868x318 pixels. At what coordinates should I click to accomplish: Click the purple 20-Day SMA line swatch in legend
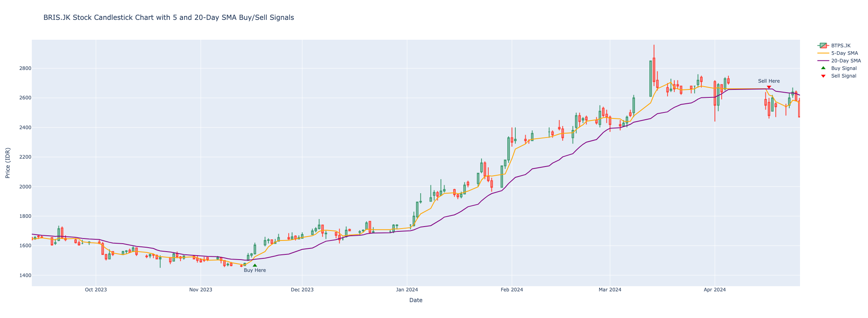click(823, 61)
